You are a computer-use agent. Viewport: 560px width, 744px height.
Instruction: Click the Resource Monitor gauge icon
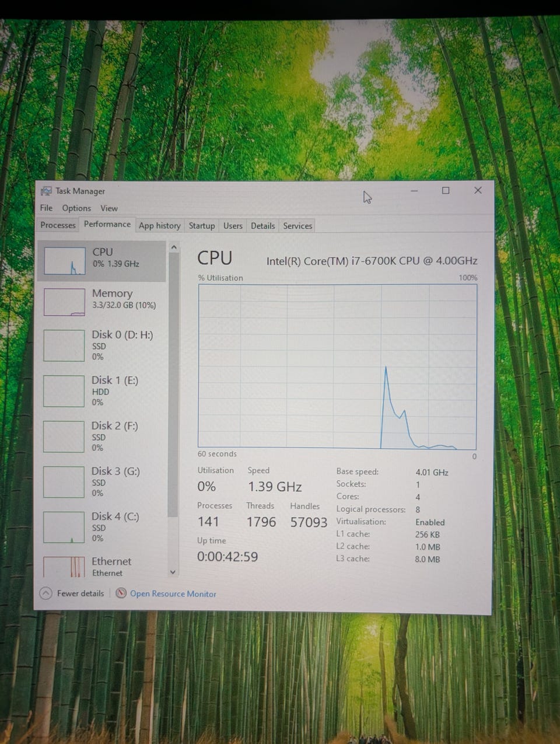pyautogui.click(x=121, y=593)
